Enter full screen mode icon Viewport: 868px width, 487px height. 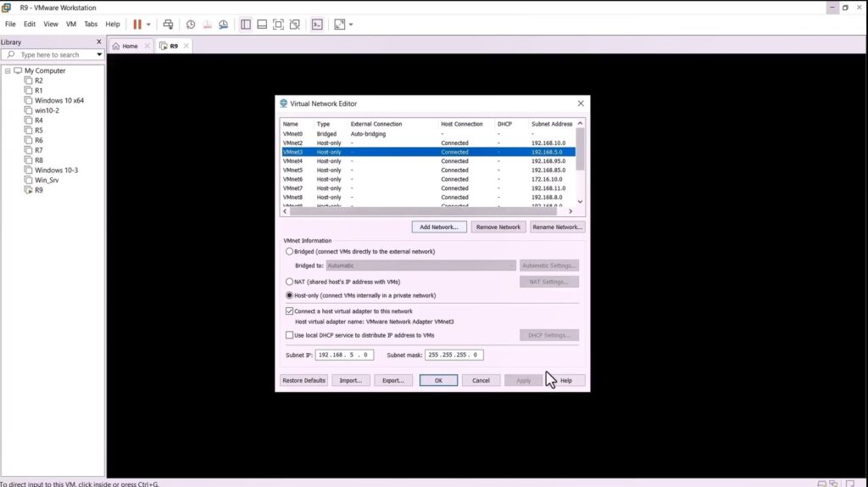point(278,25)
